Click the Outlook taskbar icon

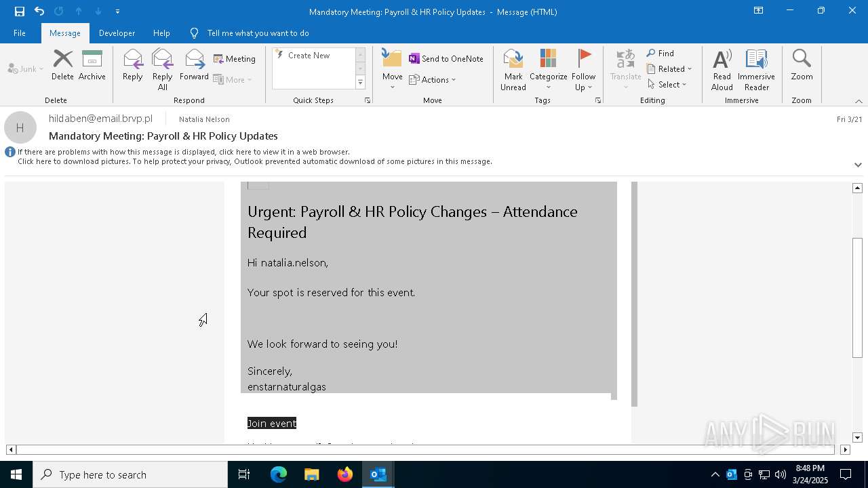point(378,474)
